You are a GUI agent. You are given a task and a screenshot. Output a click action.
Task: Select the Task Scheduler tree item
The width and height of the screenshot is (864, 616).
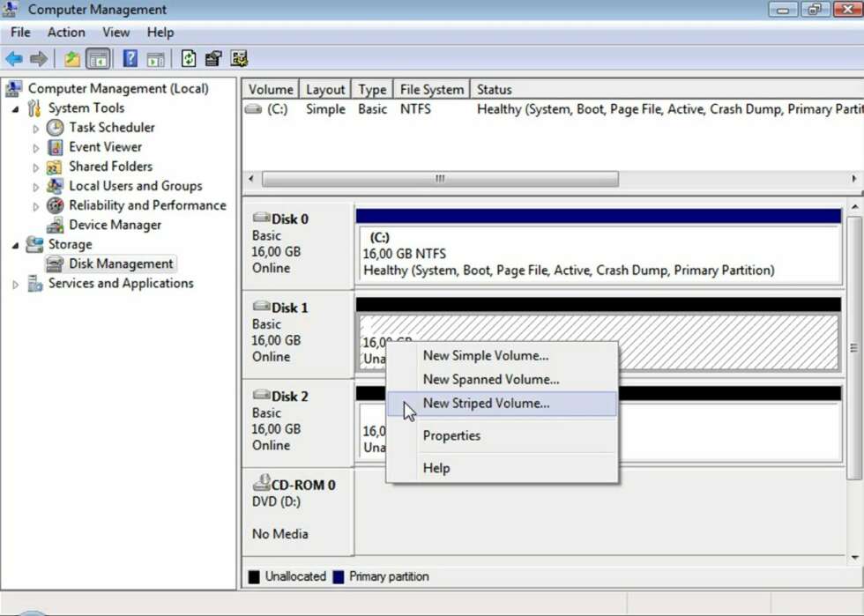[112, 128]
